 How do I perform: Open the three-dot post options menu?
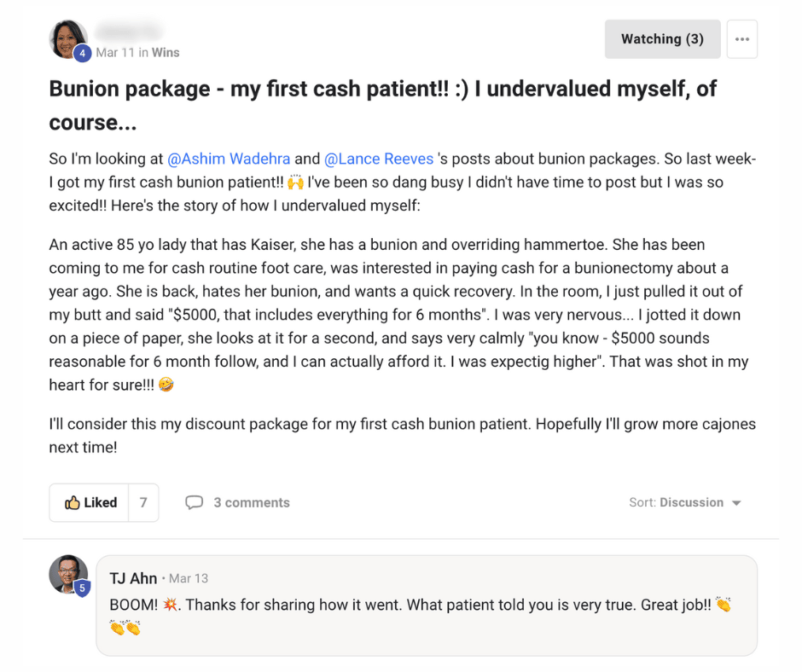coord(741,39)
